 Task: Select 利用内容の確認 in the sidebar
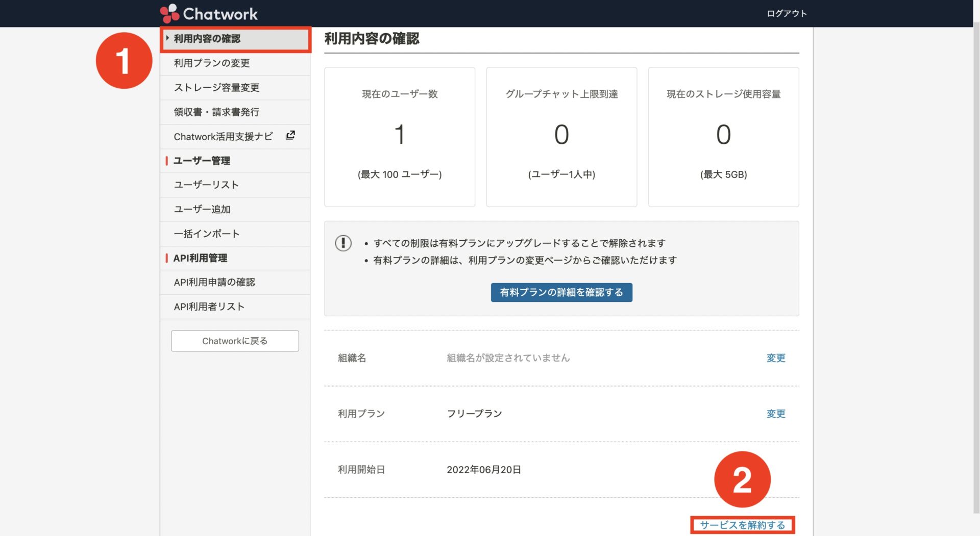pyautogui.click(x=235, y=39)
